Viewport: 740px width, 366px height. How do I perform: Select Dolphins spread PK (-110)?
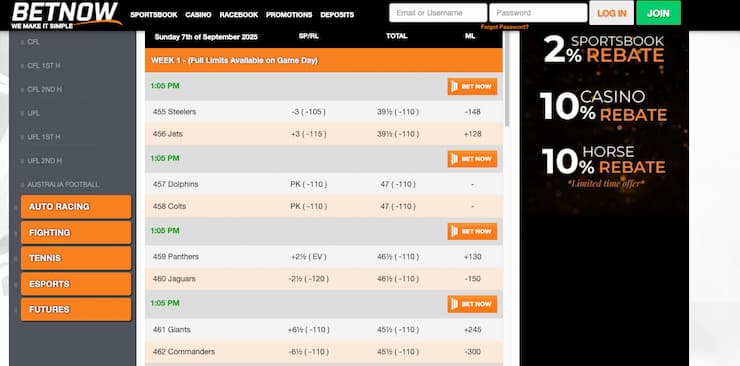309,184
